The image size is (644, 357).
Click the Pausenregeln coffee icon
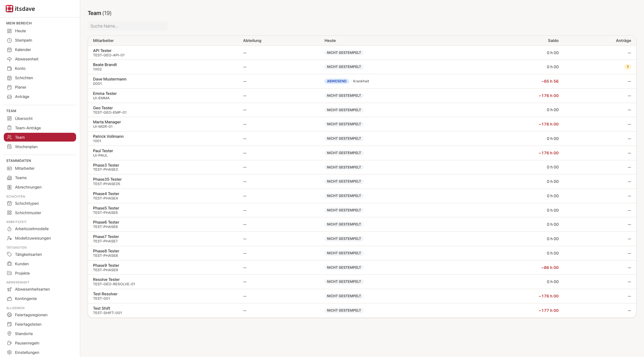tap(9, 343)
